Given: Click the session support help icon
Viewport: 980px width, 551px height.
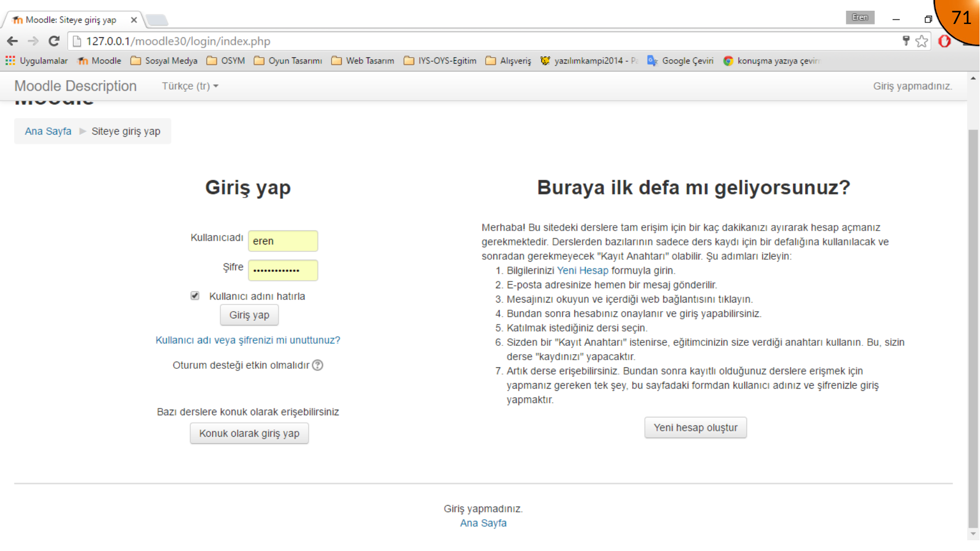Looking at the screenshot, I should [317, 365].
